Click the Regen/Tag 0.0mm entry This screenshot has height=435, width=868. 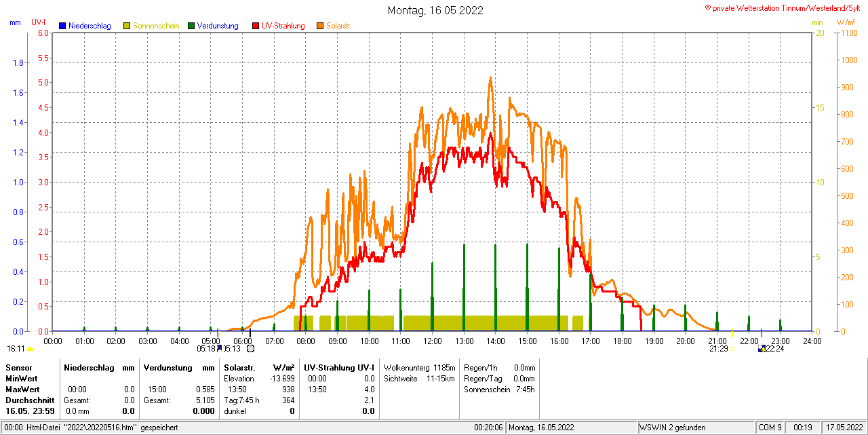click(x=499, y=378)
